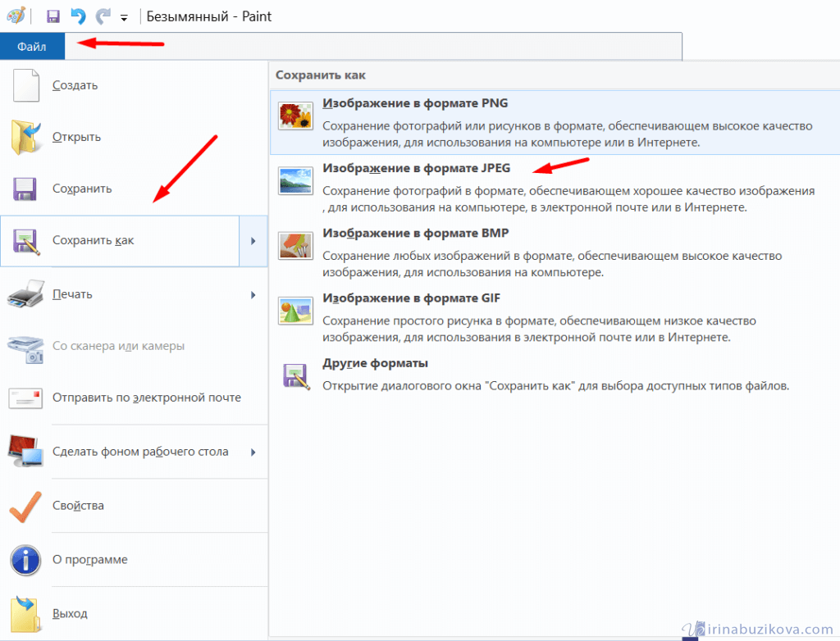
Task: Expand the Сохранить как submenu arrow
Action: [x=253, y=241]
